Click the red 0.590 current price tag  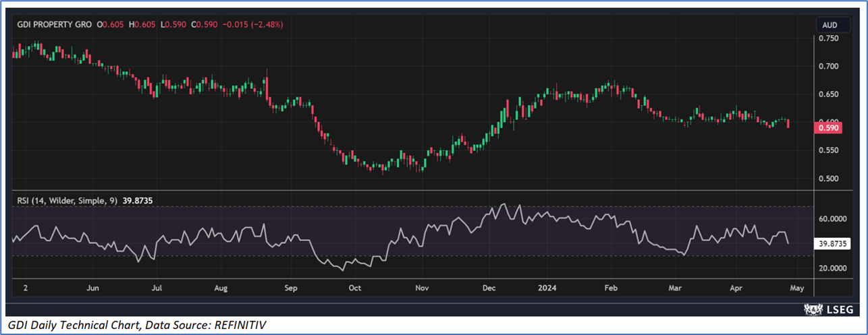(829, 128)
